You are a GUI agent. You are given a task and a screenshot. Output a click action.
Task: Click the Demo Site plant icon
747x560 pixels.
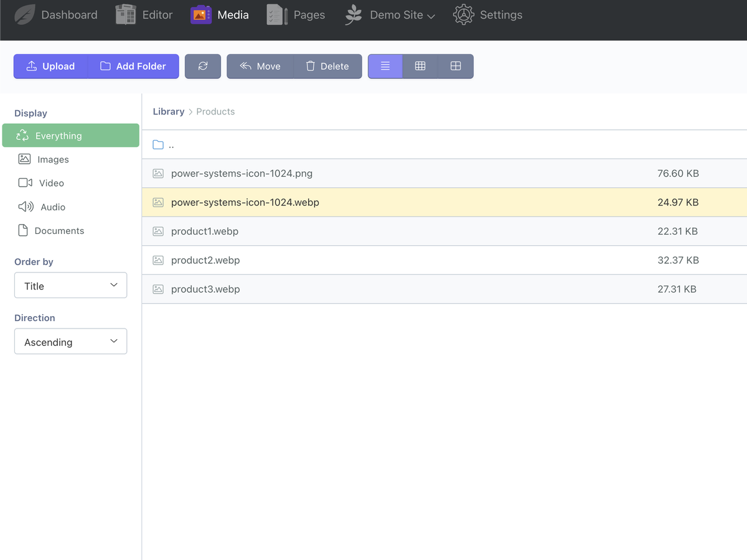click(x=354, y=15)
